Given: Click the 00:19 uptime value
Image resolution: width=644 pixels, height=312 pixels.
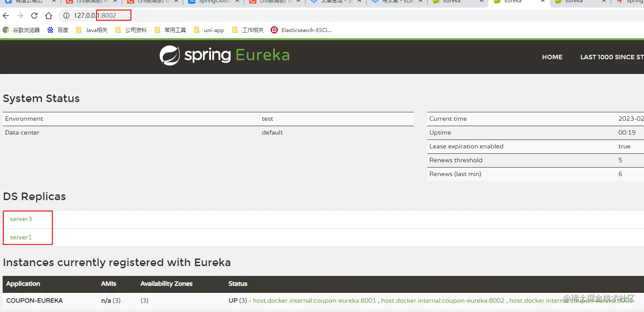Looking at the screenshot, I should click(627, 132).
